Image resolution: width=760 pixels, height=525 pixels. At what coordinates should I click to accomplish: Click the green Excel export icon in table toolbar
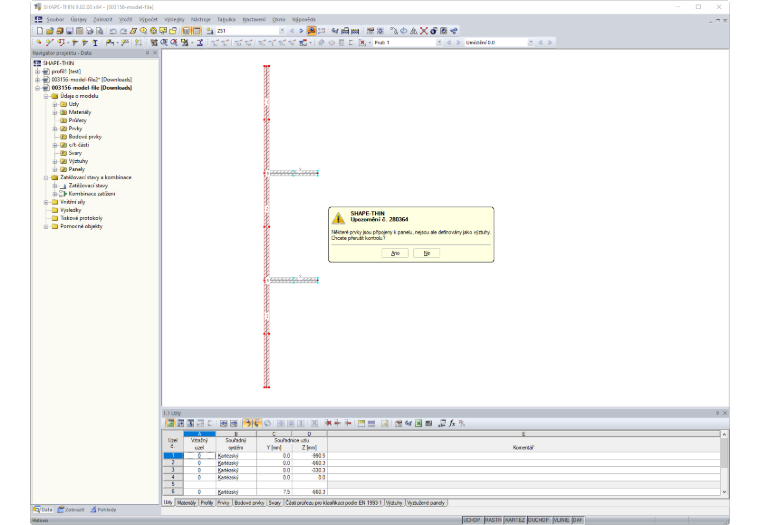pos(418,423)
